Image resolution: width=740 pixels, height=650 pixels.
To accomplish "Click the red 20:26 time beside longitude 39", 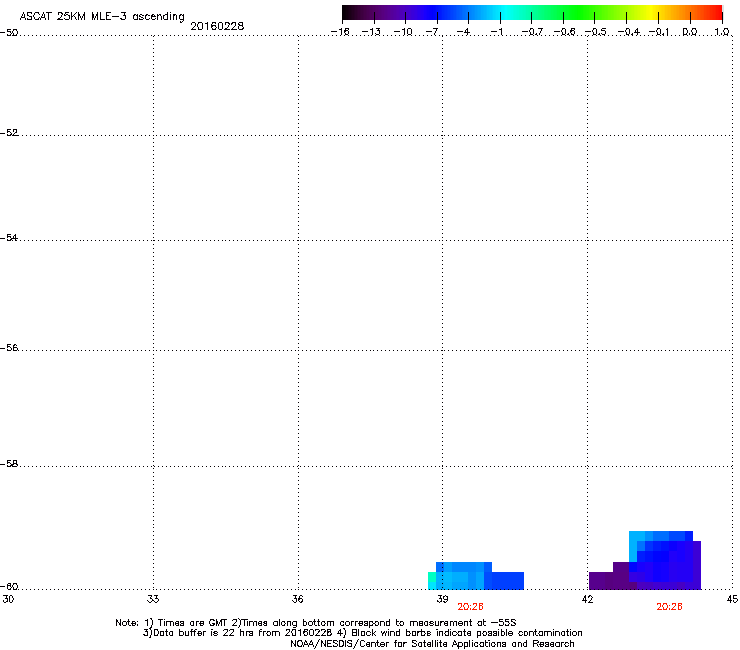I will click(470, 607).
